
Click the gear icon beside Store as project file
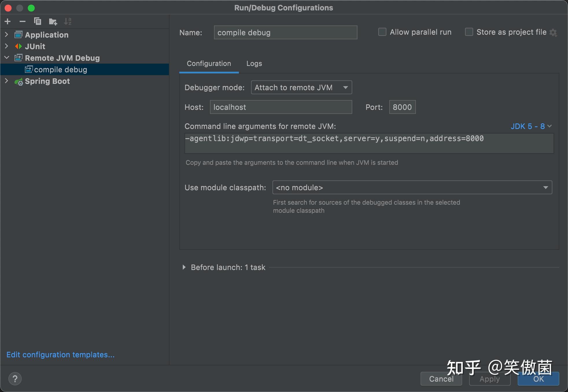point(553,32)
